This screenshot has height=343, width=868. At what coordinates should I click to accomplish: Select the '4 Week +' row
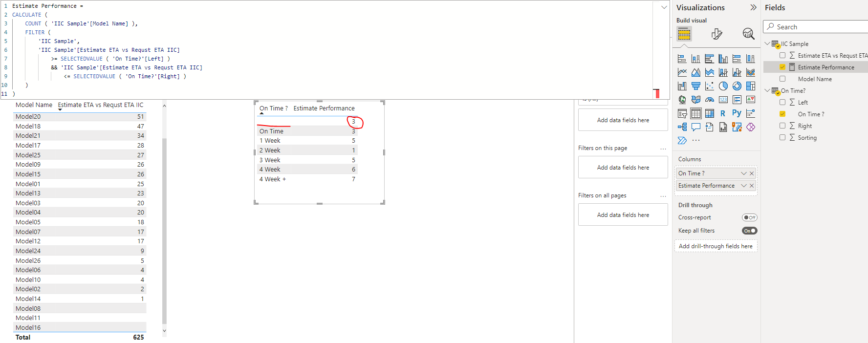coord(307,179)
